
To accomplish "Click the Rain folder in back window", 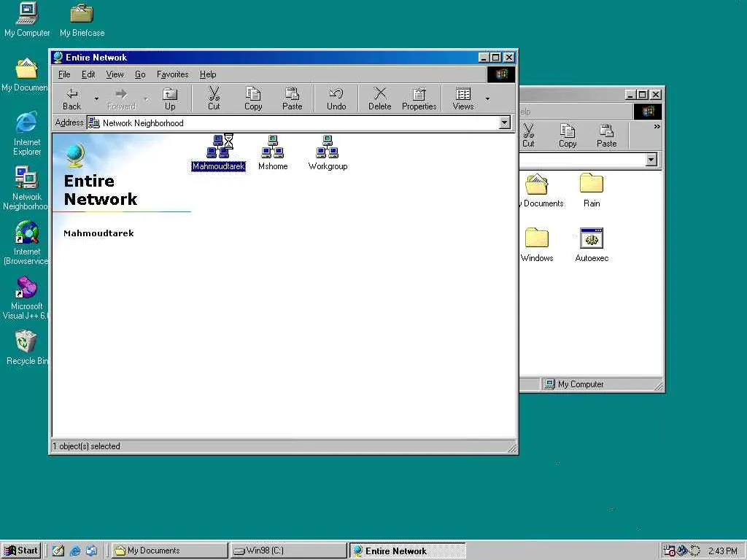I will [x=592, y=190].
